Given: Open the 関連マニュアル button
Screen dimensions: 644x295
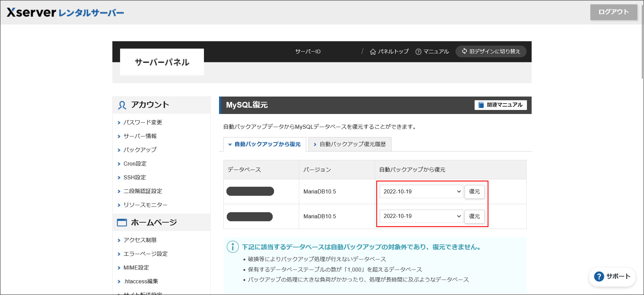Looking at the screenshot, I should click(500, 105).
